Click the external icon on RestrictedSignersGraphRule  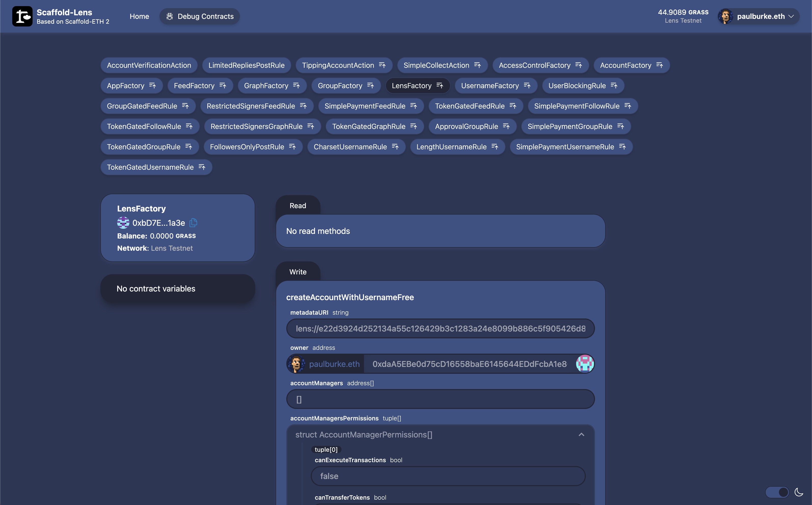[x=311, y=126]
